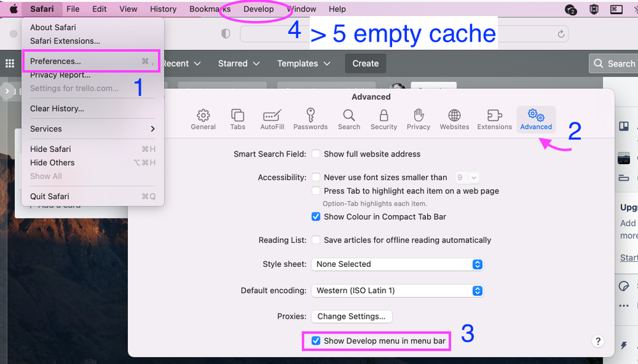Viewport: 638px width, 364px height.
Task: Open the Edit menu
Action: click(x=99, y=9)
